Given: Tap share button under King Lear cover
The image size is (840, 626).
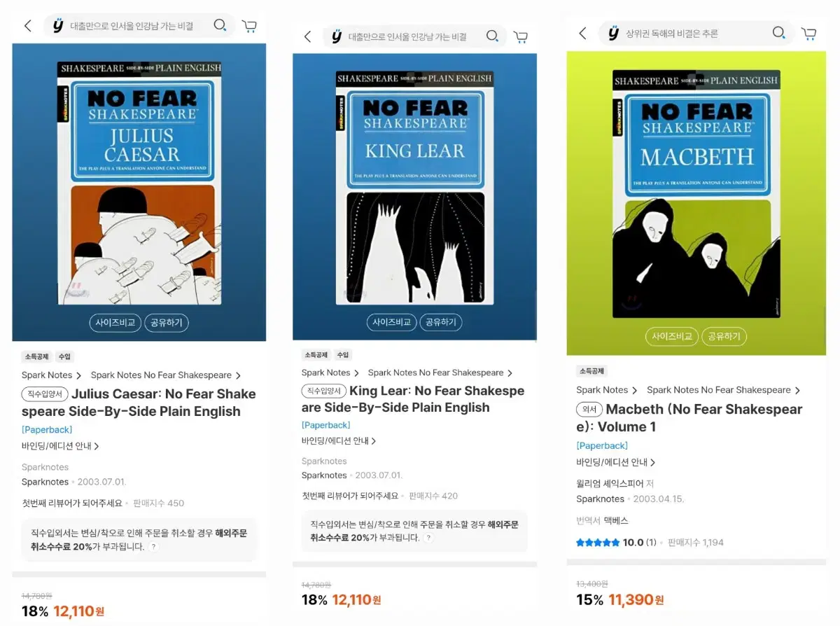Looking at the screenshot, I should (x=440, y=322).
